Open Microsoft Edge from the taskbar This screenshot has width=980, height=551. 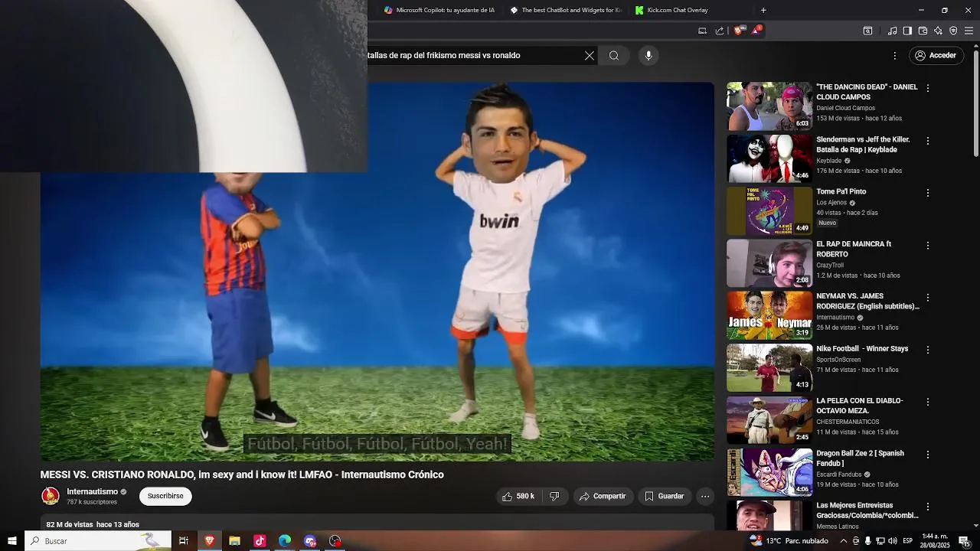tap(285, 541)
